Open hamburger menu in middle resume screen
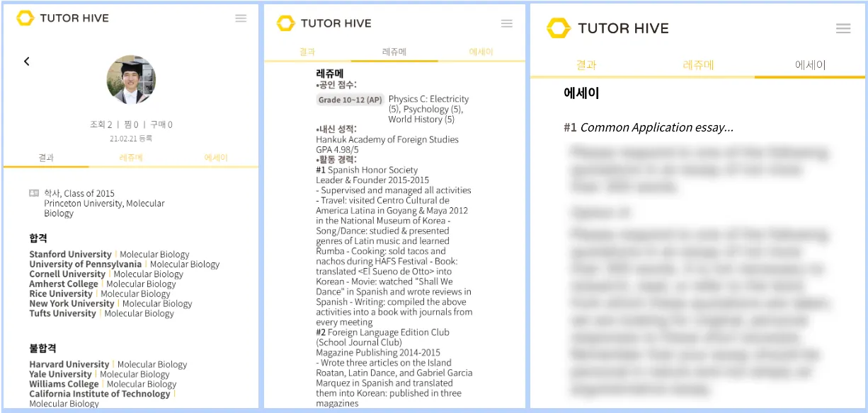The image size is (868, 413). (x=506, y=23)
